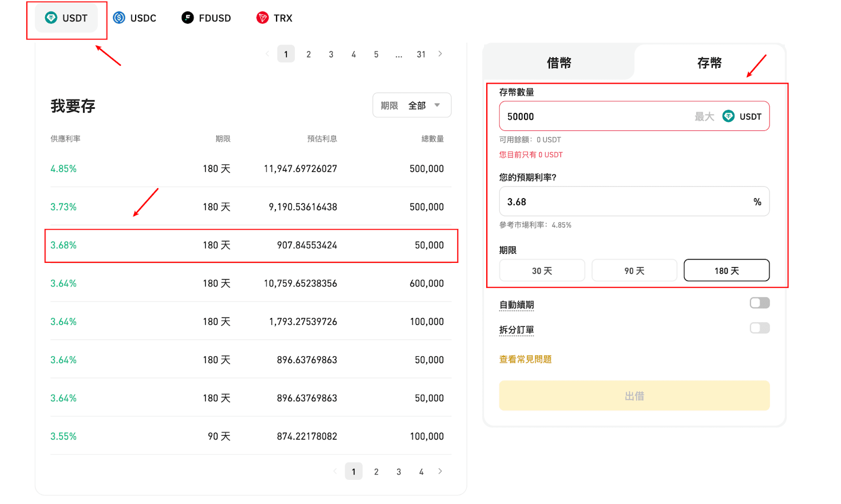841x504 pixels.
Task: Go to page 3 in bottom pagination
Action: tap(399, 472)
